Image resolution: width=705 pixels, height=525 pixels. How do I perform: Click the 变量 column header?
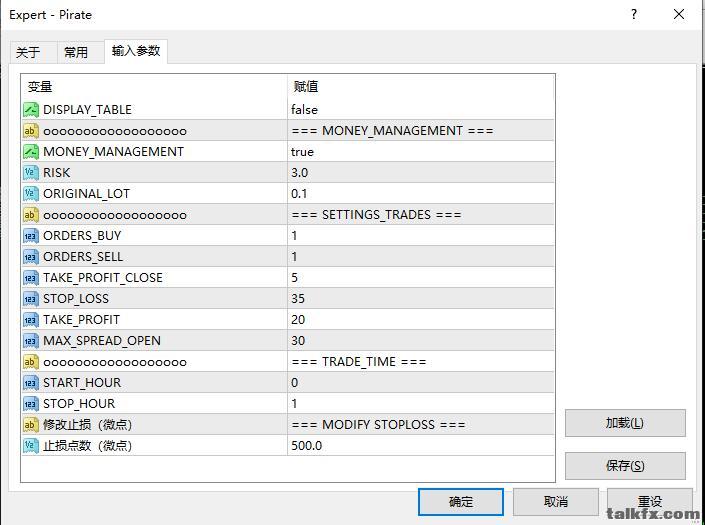tap(40, 87)
